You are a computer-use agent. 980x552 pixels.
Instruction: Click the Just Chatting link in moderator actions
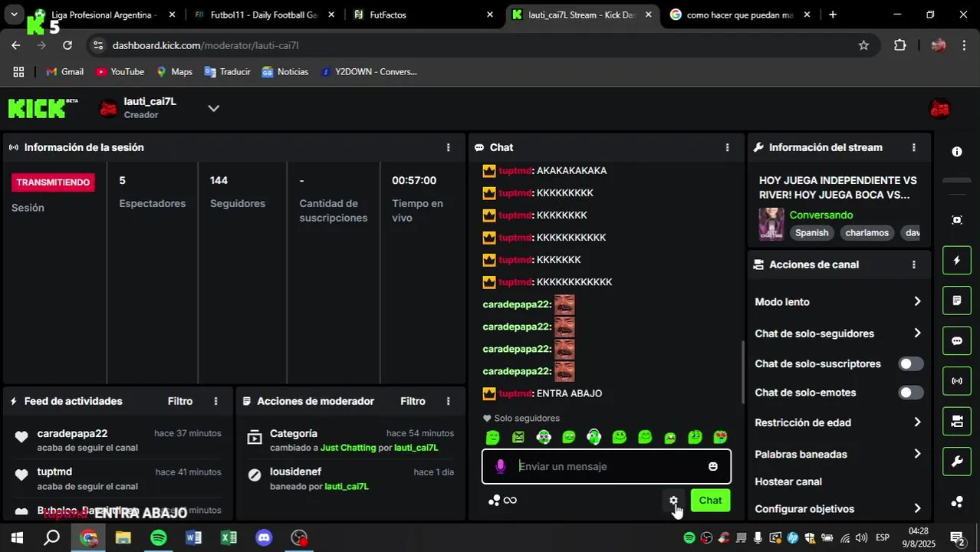[x=348, y=448]
